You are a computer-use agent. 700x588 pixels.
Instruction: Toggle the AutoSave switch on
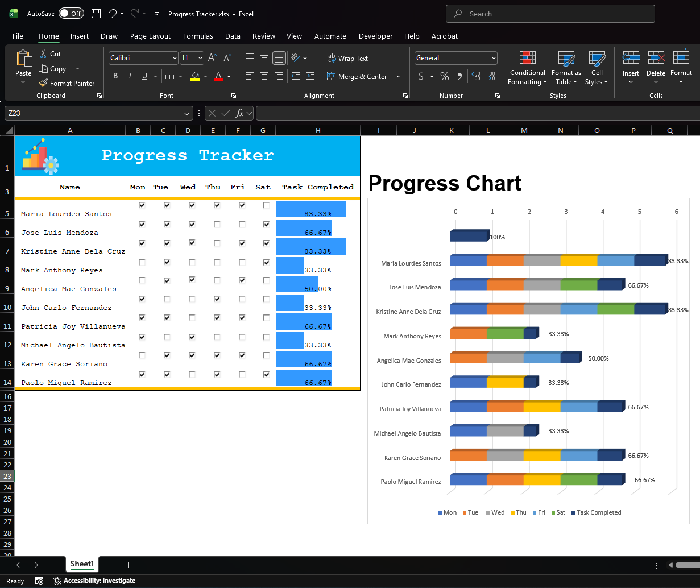click(x=71, y=13)
